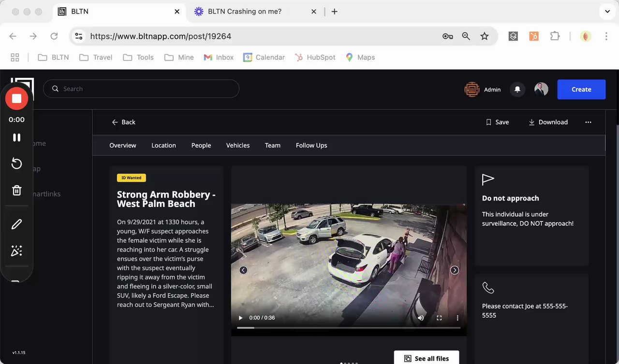This screenshot has height=364, width=619.
Task: Go back to previous browser page
Action: click(x=13, y=36)
